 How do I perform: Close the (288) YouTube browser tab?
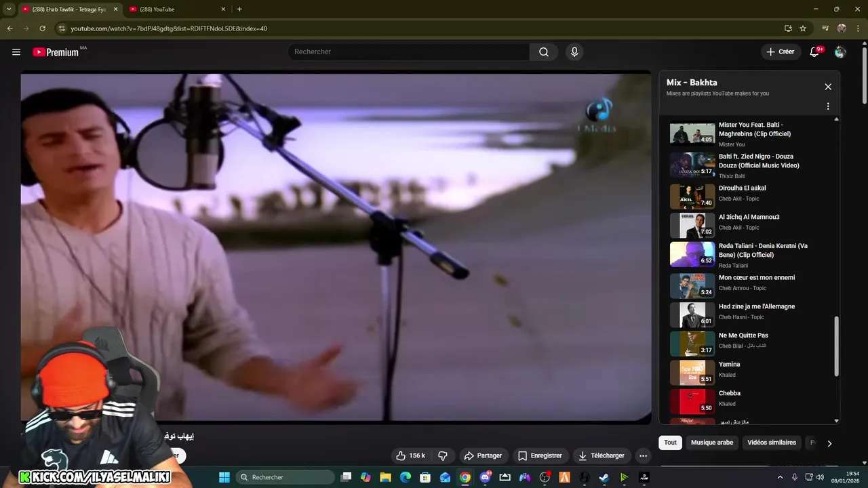tap(223, 9)
